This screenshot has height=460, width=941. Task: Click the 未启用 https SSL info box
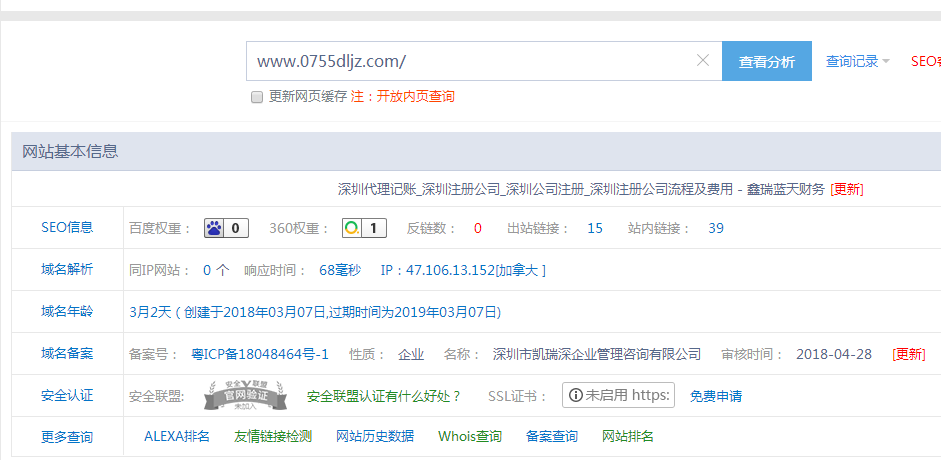point(618,395)
